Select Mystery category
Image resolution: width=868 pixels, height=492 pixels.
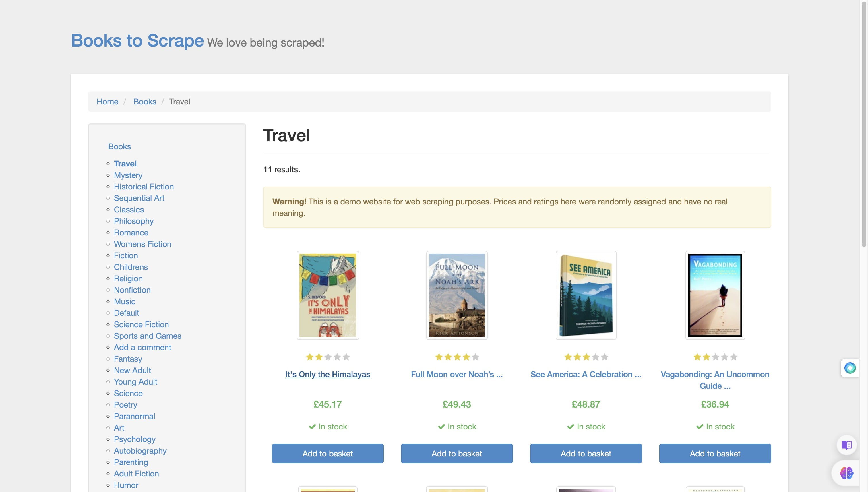[128, 175]
